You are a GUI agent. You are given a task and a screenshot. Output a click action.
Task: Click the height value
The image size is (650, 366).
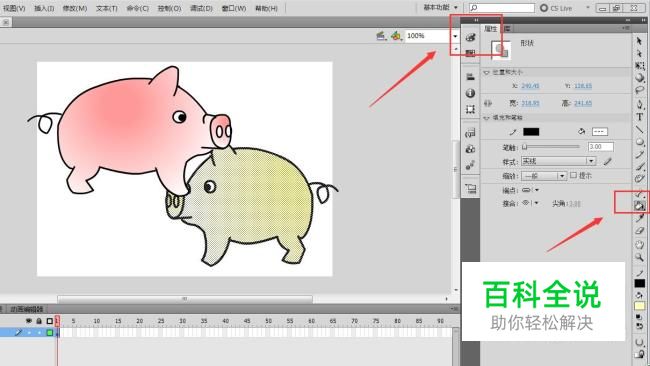[x=583, y=103]
